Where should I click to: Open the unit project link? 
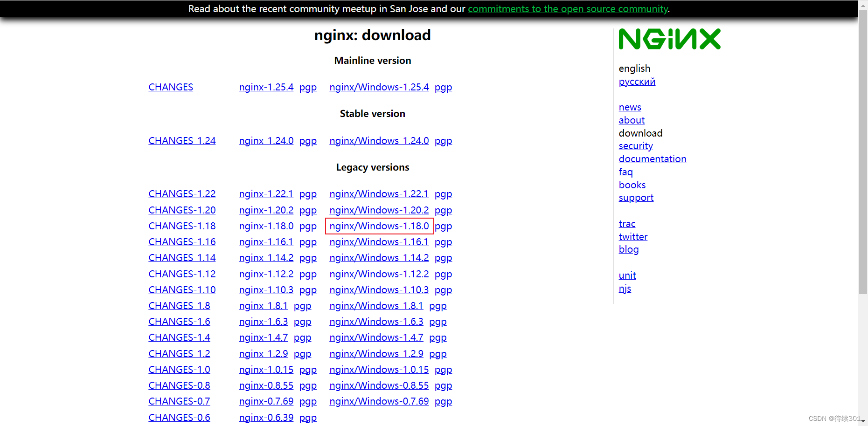pyautogui.click(x=627, y=275)
